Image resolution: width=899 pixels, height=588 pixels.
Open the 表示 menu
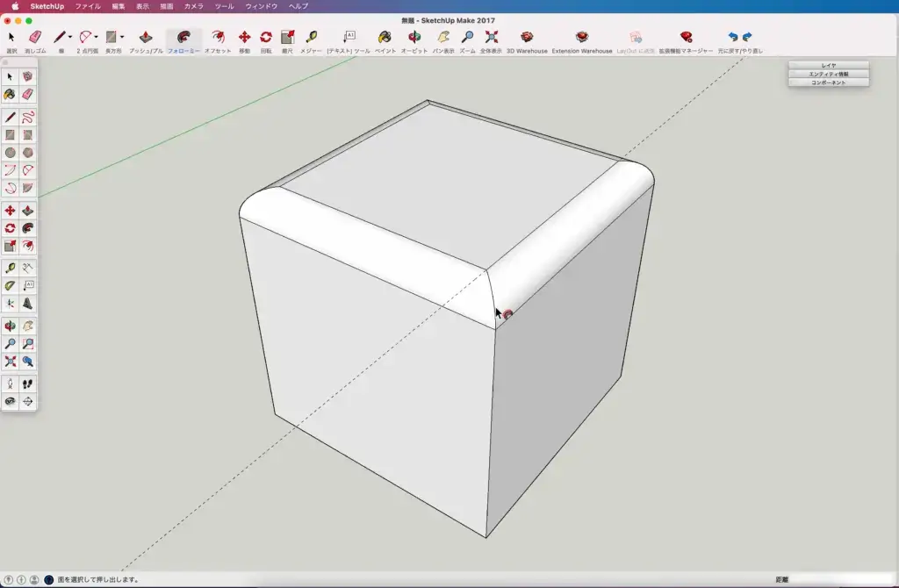click(142, 6)
